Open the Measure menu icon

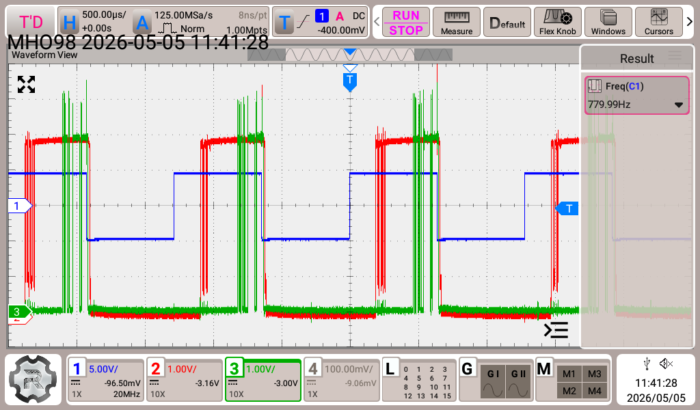point(456,22)
